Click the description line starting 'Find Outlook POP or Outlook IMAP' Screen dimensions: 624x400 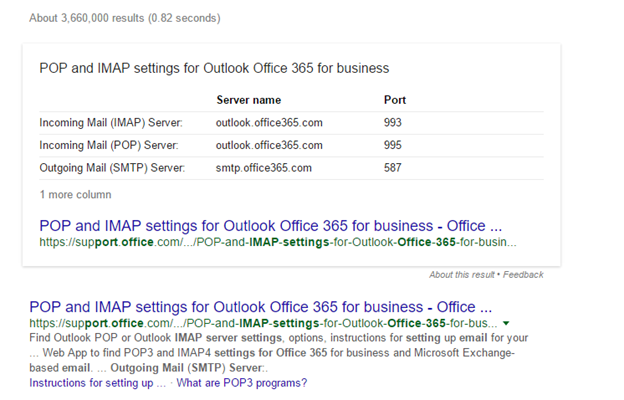tap(279, 338)
